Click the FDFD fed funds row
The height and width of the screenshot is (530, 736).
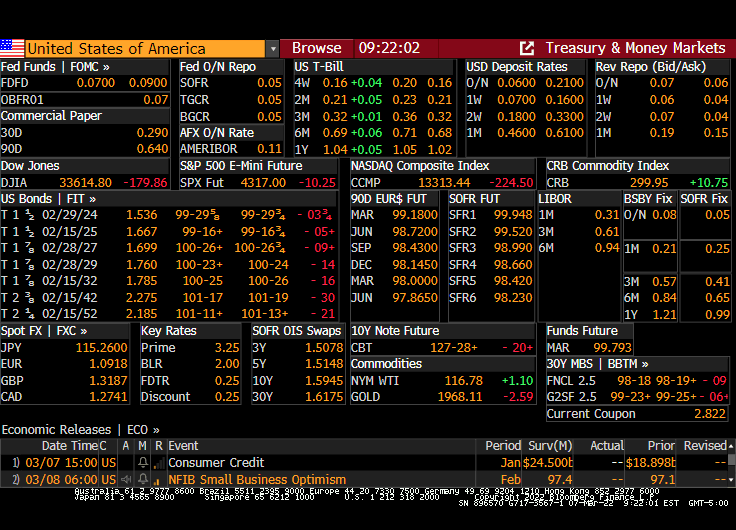(x=84, y=83)
